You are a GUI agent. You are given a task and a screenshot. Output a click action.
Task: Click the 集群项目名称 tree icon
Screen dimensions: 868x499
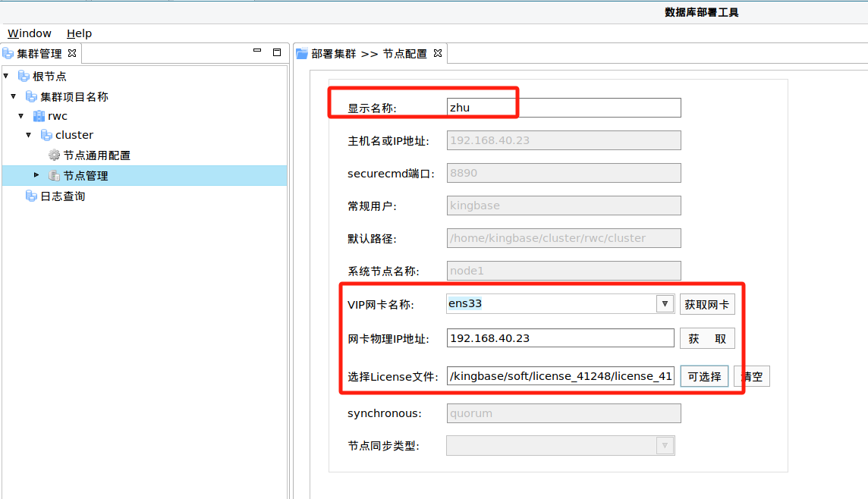coord(31,97)
